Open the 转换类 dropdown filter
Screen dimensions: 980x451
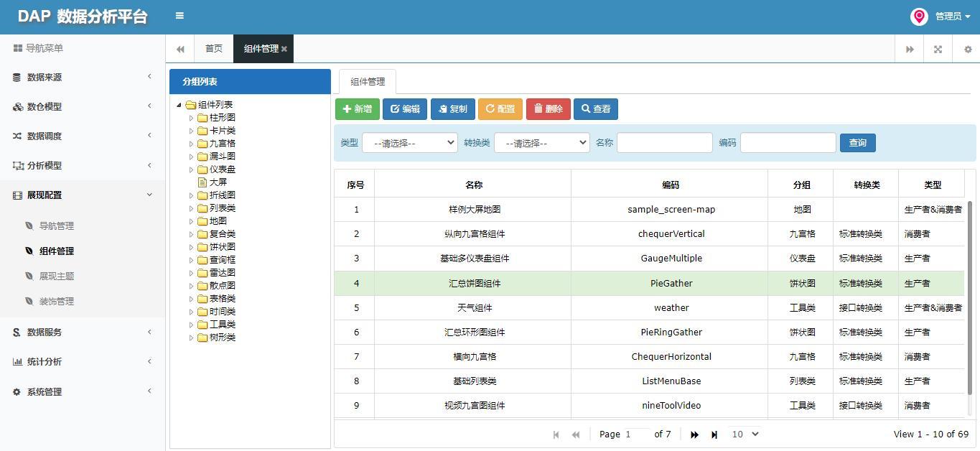click(541, 143)
